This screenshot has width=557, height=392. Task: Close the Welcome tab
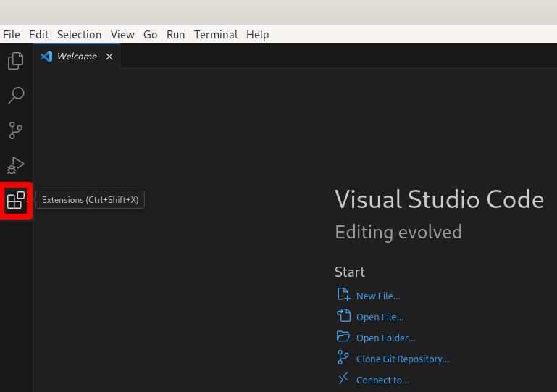[109, 57]
